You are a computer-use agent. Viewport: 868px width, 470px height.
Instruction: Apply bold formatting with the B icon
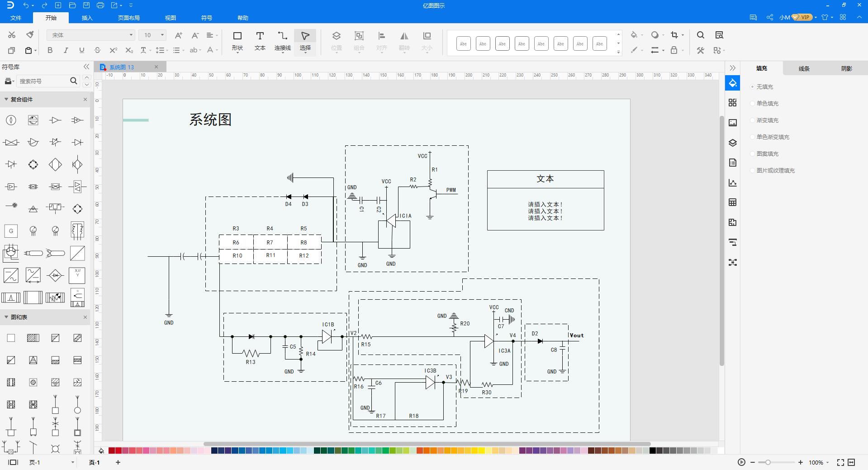coord(50,50)
